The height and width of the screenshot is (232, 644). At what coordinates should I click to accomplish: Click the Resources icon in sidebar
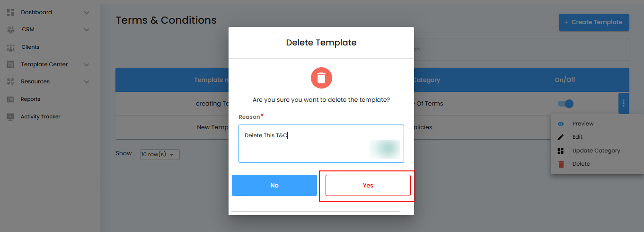pyautogui.click(x=10, y=81)
